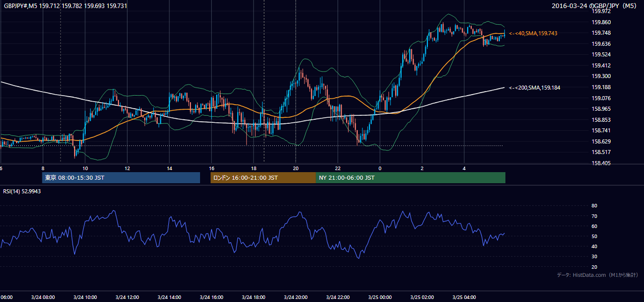Viewport: 644px width, 302px height.
Task: Click price axis label 158.741
Action: 601,130
